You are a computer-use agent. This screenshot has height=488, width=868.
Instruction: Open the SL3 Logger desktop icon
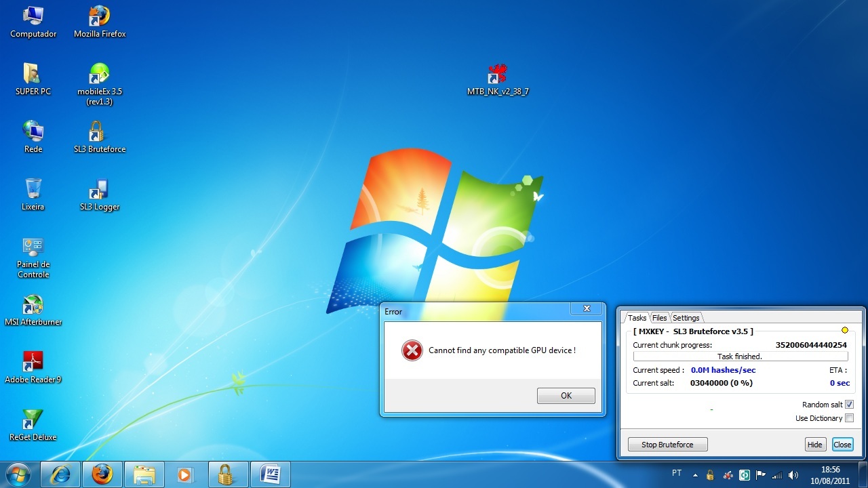(x=99, y=190)
